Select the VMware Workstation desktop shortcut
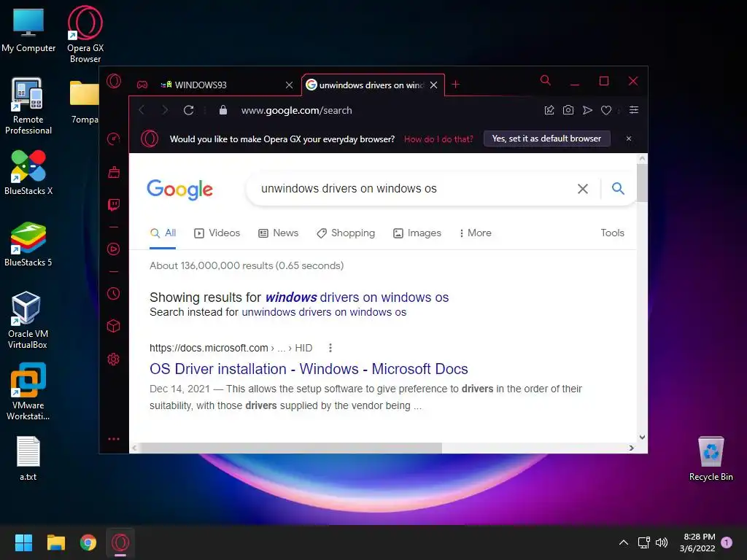This screenshot has height=560, width=747. point(28,392)
